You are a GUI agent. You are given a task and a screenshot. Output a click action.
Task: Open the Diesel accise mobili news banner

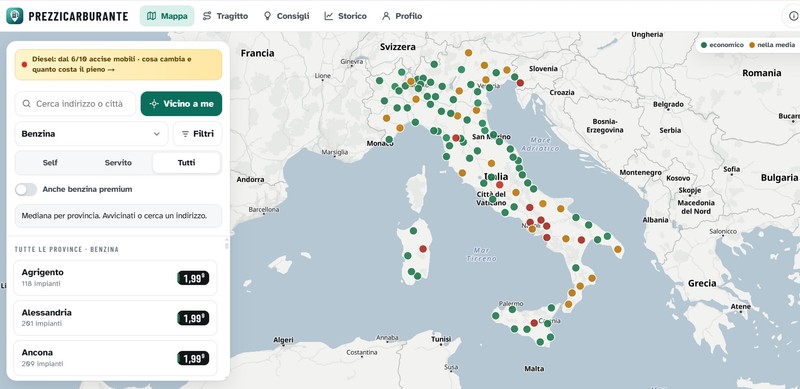[118, 64]
